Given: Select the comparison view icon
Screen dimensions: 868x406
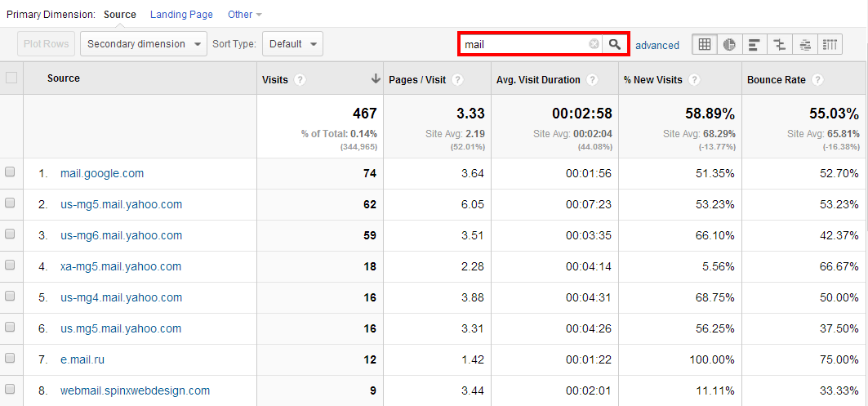Looking at the screenshot, I should pos(780,44).
